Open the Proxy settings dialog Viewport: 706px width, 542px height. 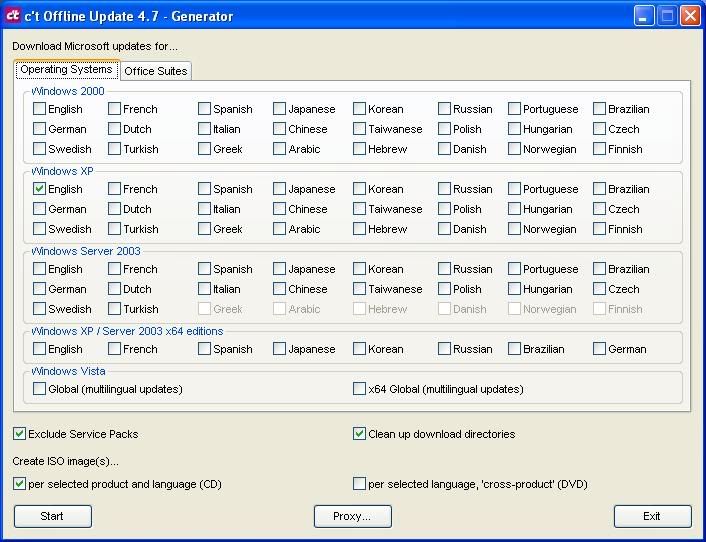point(353,516)
